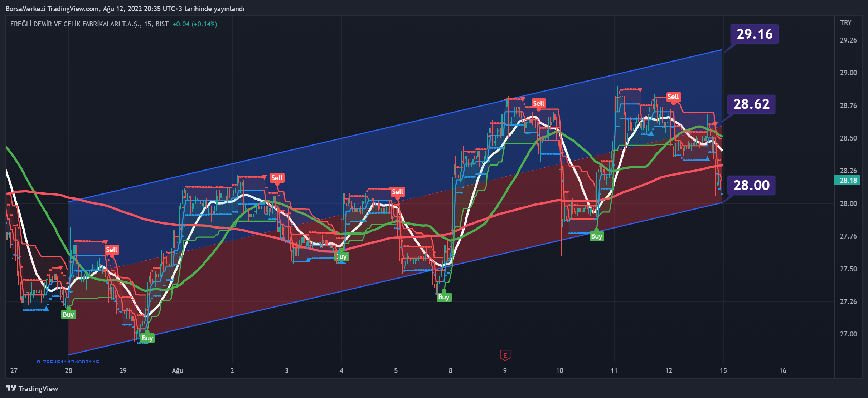Click the TradingView logo at bottom left
The height and width of the screenshot is (398, 868).
pyautogui.click(x=32, y=389)
